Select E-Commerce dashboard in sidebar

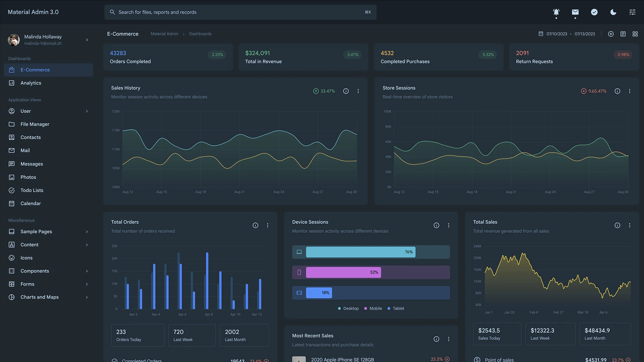49,70
